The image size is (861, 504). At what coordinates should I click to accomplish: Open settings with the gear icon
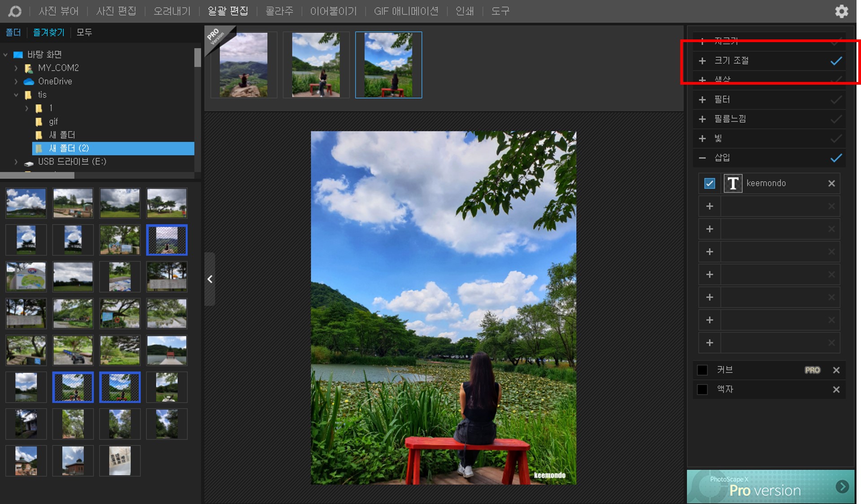tap(841, 11)
